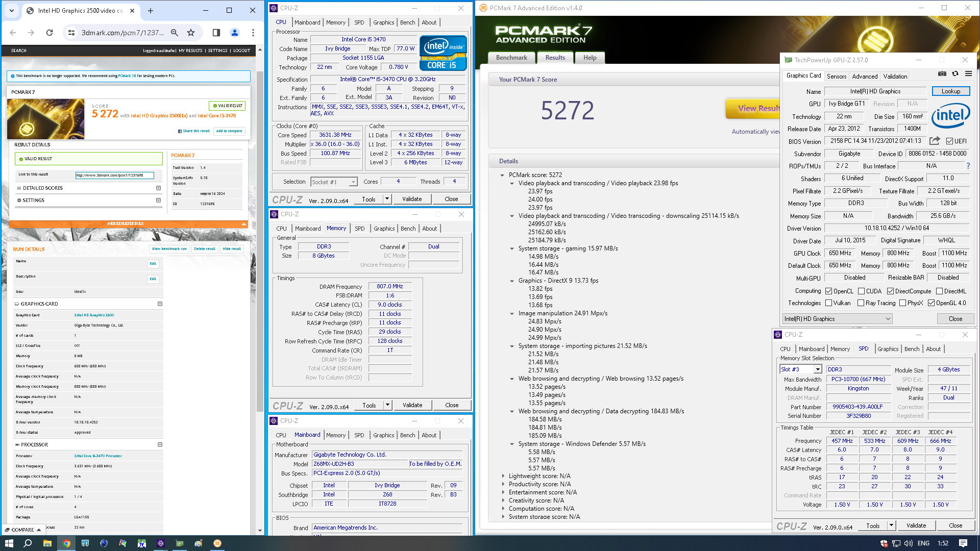Image resolution: width=980 pixels, height=551 pixels.
Task: Click site information icon beside URL
Action: click(72, 33)
